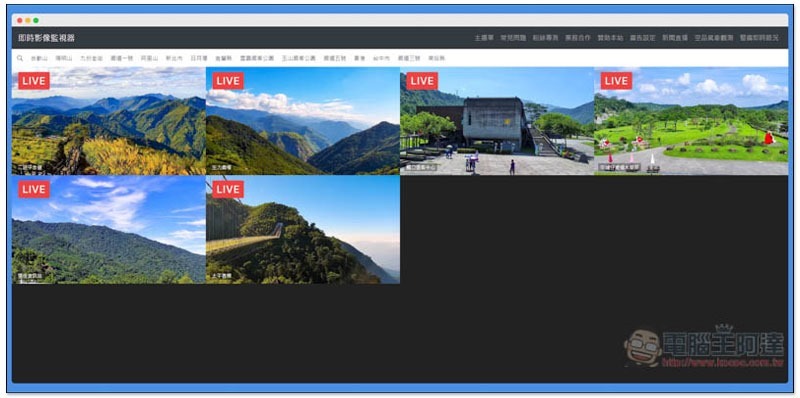Open the suspension bridge live camera thumbnail
Image resolution: width=800 pixels, height=398 pixels.
tap(303, 230)
